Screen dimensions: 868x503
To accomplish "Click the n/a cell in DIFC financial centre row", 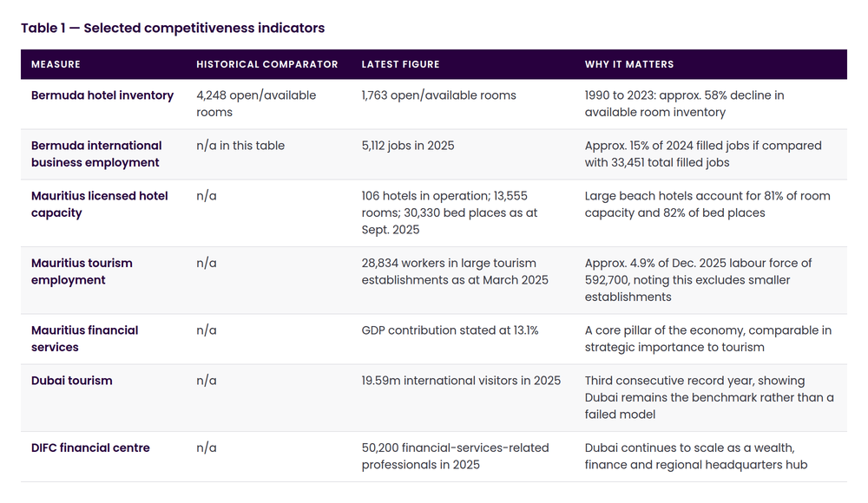I will click(x=206, y=447).
